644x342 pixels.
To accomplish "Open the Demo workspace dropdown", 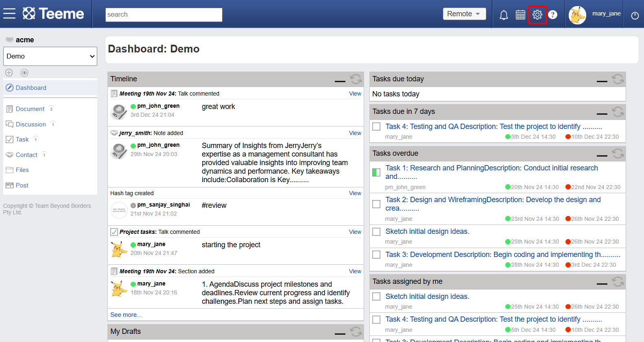I will click(x=50, y=56).
